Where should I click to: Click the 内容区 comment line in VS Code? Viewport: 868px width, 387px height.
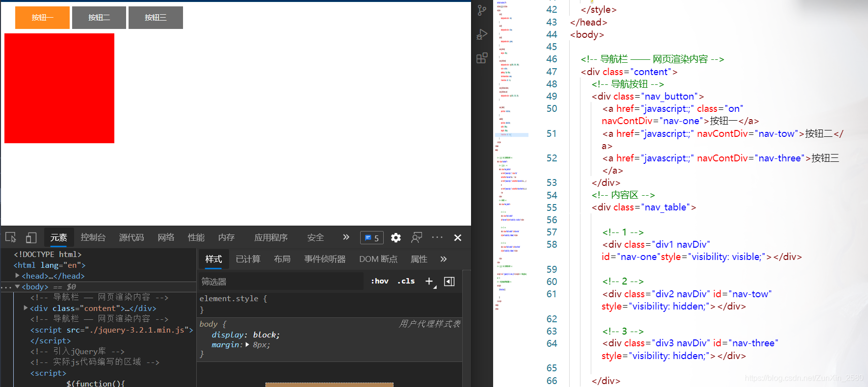pos(623,195)
